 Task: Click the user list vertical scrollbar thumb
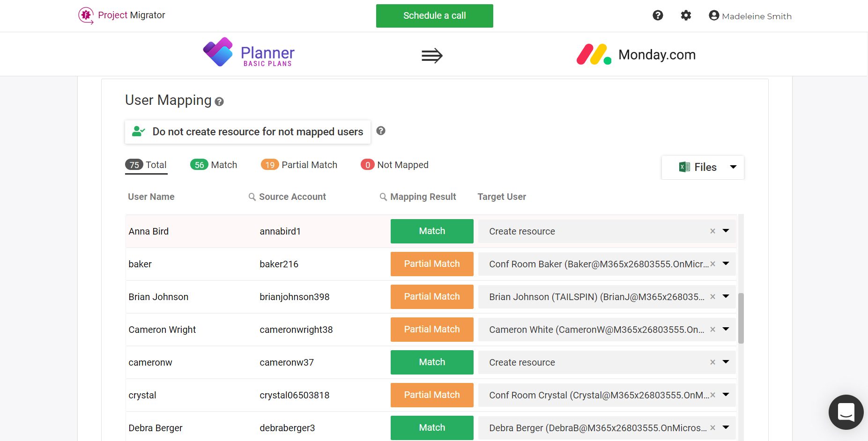coord(741,318)
